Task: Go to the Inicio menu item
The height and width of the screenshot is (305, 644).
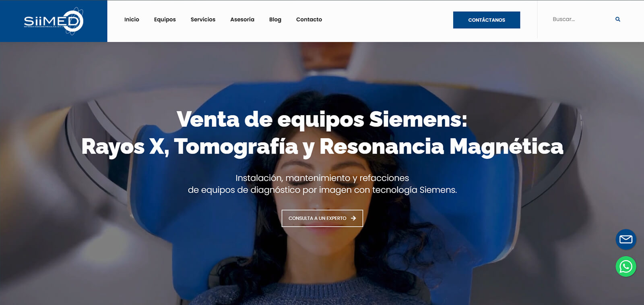Action: coord(132,19)
